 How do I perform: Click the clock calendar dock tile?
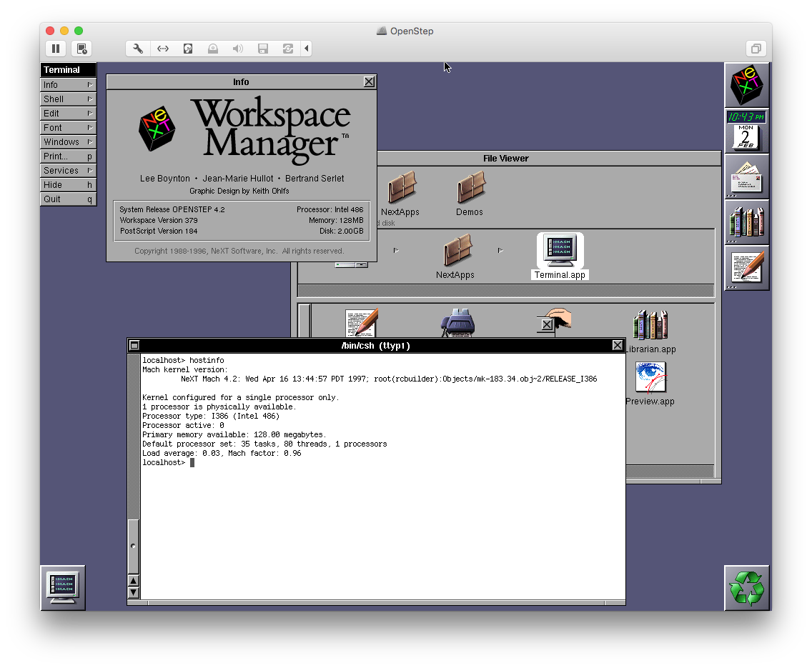746,131
